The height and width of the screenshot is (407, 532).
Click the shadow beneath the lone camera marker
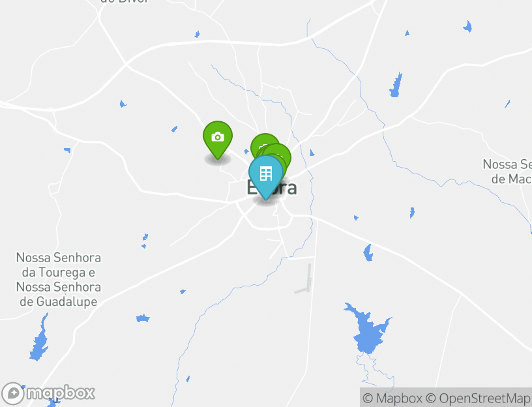pos(218,159)
